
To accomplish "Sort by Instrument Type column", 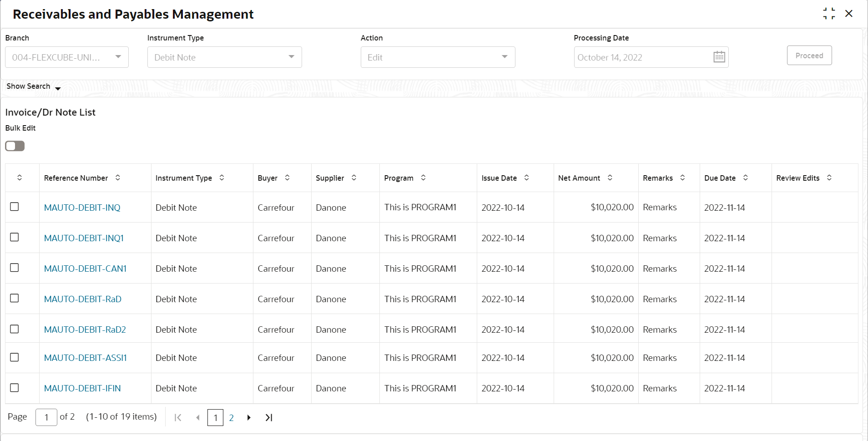I will click(x=222, y=177).
